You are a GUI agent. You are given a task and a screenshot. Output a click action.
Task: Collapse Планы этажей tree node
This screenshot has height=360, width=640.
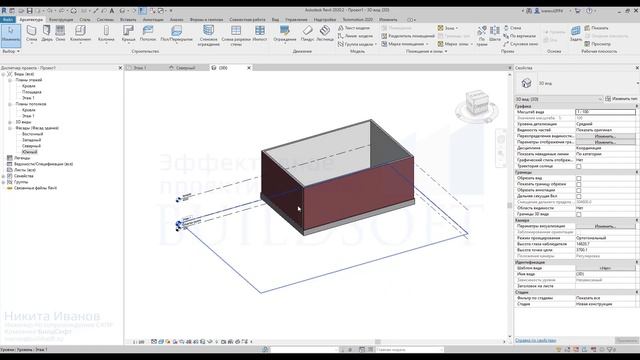coord(10,80)
